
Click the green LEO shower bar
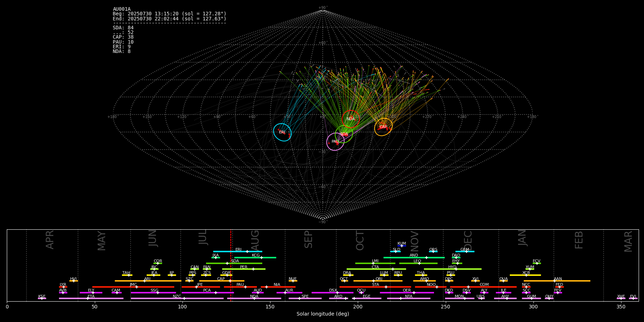tap(418, 263)
